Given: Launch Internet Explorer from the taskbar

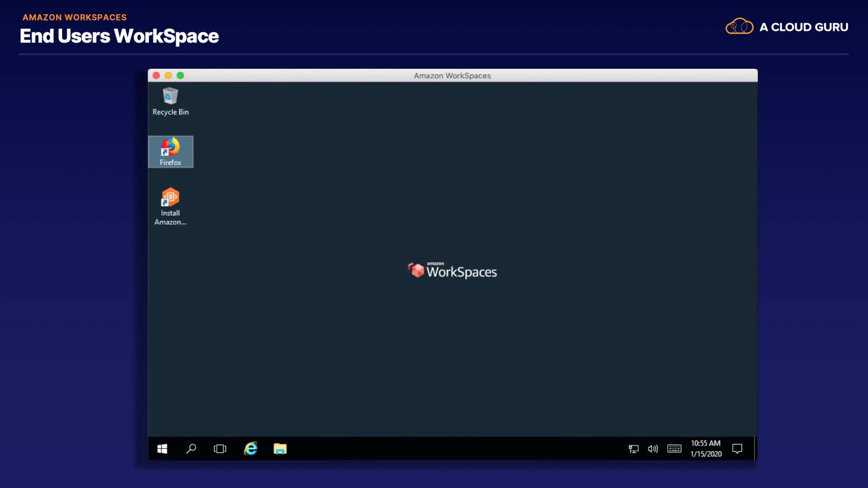Looking at the screenshot, I should [x=250, y=449].
